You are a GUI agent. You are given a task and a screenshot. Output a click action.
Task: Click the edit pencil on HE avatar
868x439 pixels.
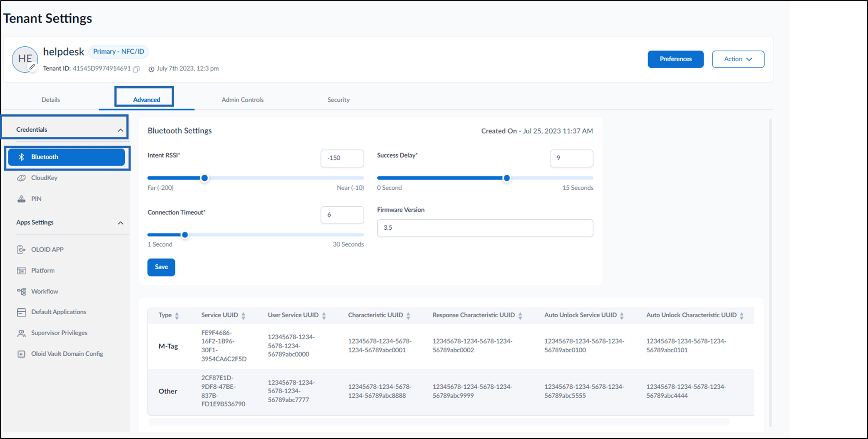tap(32, 67)
